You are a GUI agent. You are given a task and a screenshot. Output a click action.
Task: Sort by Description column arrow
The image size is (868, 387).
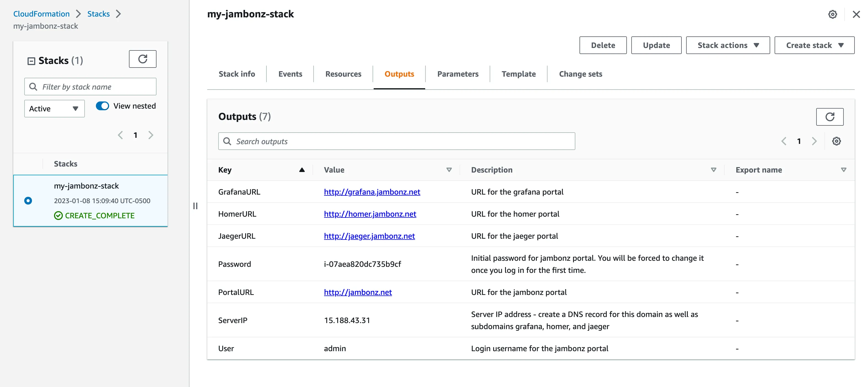[713, 170]
